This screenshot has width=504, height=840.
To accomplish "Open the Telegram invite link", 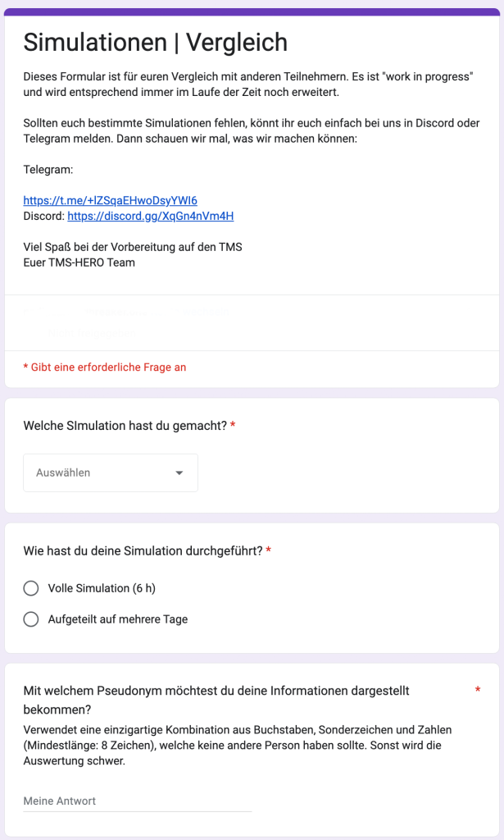I will 110,200.
